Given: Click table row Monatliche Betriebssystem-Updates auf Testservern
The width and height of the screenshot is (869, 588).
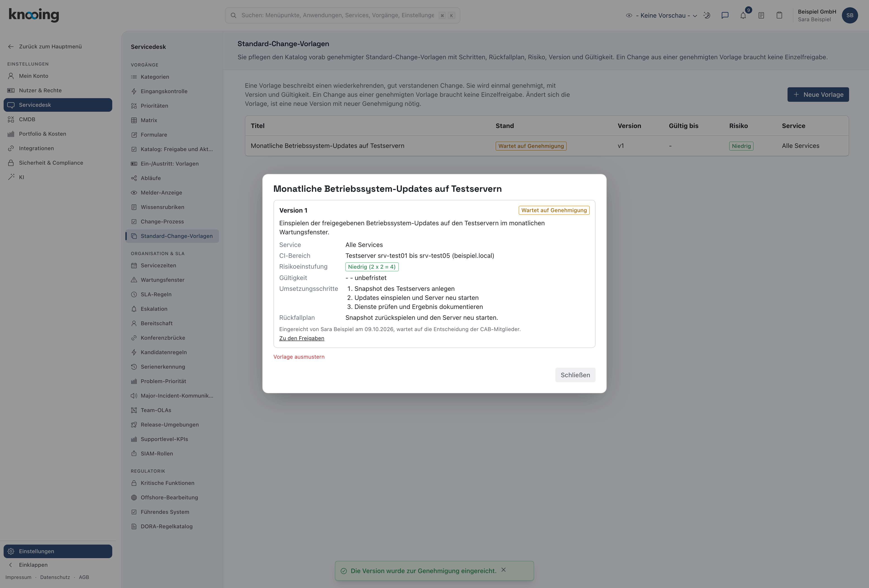Looking at the screenshot, I should tap(546, 146).
